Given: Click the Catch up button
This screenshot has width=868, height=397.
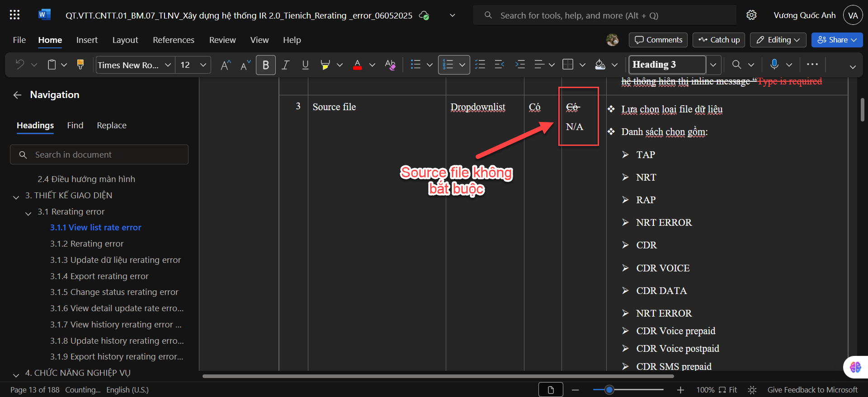Looking at the screenshot, I should tap(719, 40).
